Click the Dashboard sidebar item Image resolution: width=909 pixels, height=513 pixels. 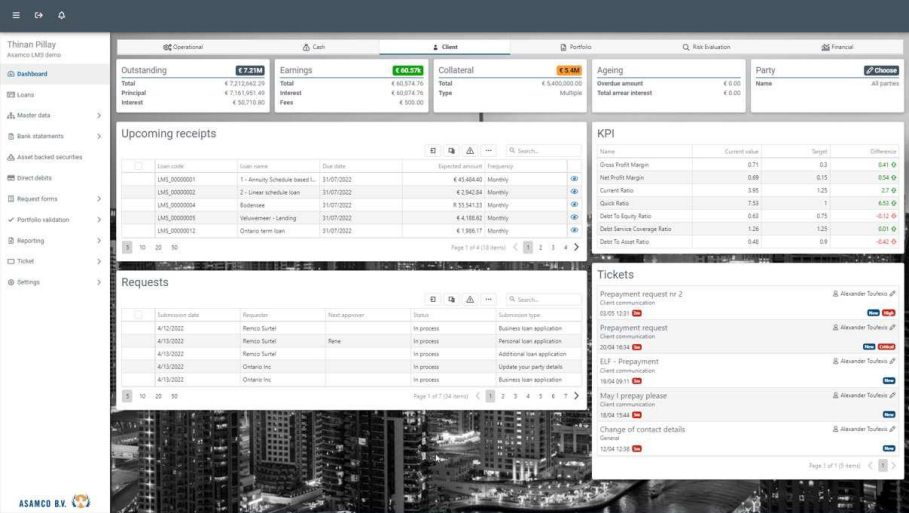pyautogui.click(x=54, y=74)
